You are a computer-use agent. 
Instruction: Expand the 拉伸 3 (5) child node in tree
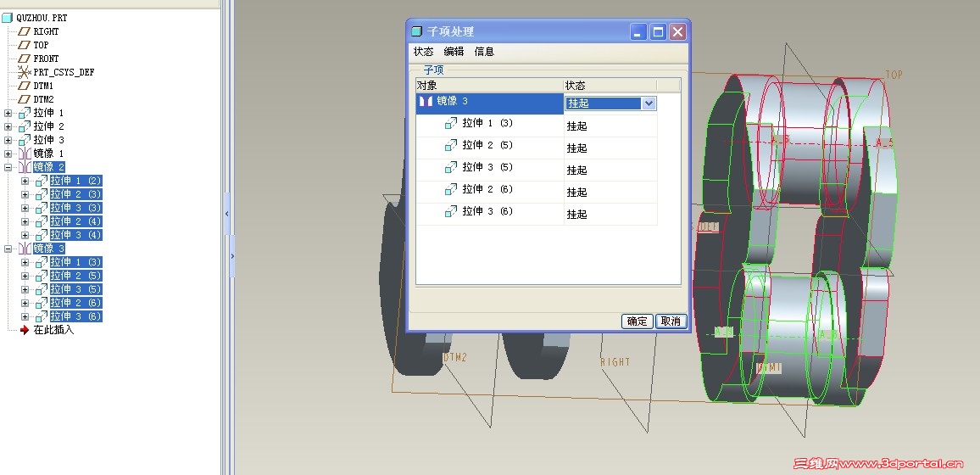pos(25,289)
